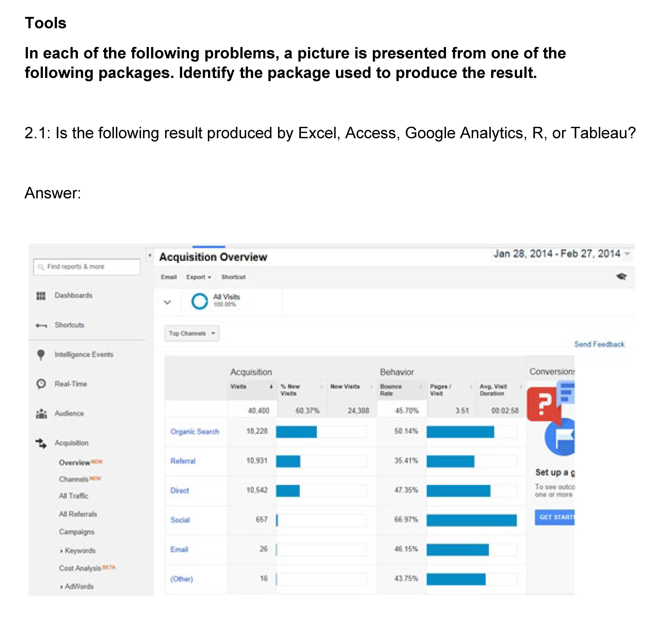Open the Channels report in sidebar
The width and height of the screenshot is (672, 636).
pyautogui.click(x=74, y=479)
